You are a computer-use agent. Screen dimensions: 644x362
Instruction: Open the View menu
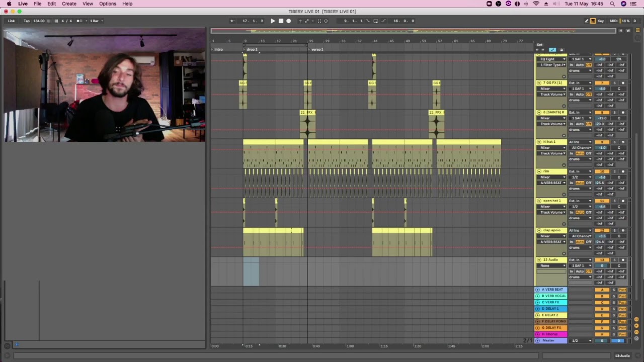coord(88,4)
